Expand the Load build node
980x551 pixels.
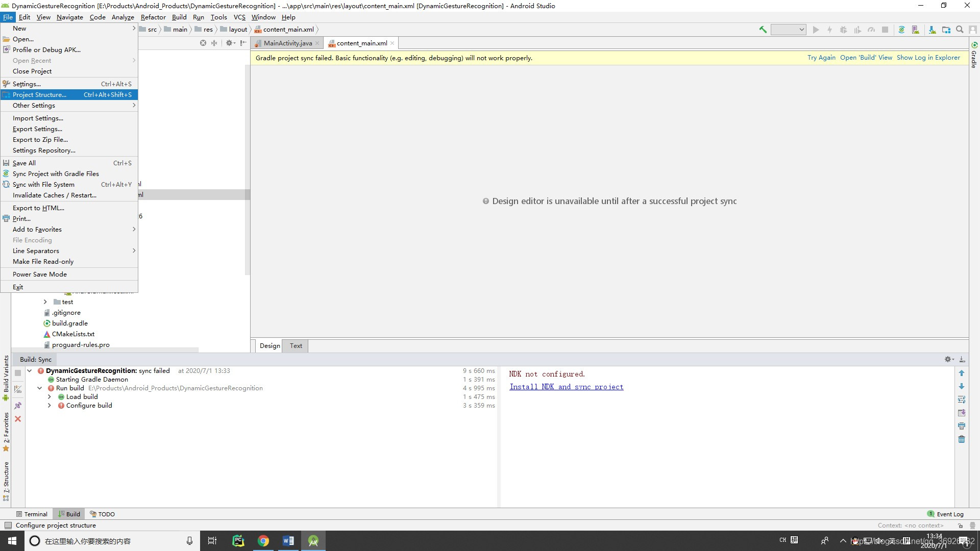tap(50, 397)
